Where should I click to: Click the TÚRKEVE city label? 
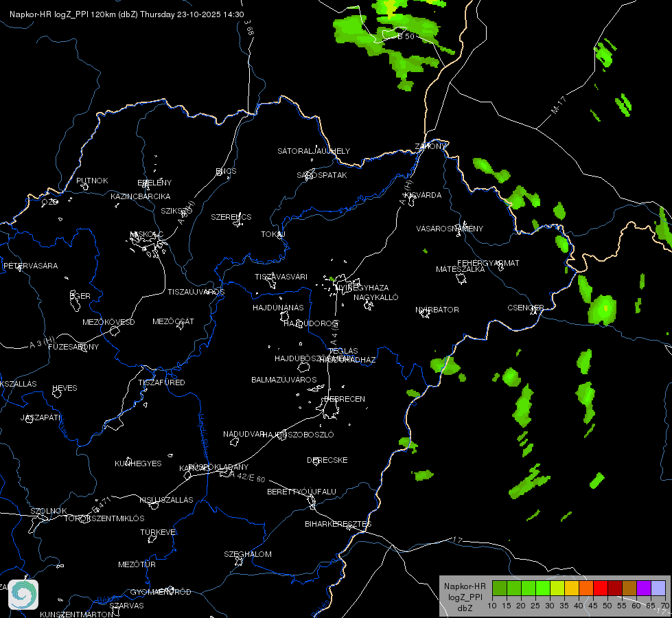click(158, 532)
